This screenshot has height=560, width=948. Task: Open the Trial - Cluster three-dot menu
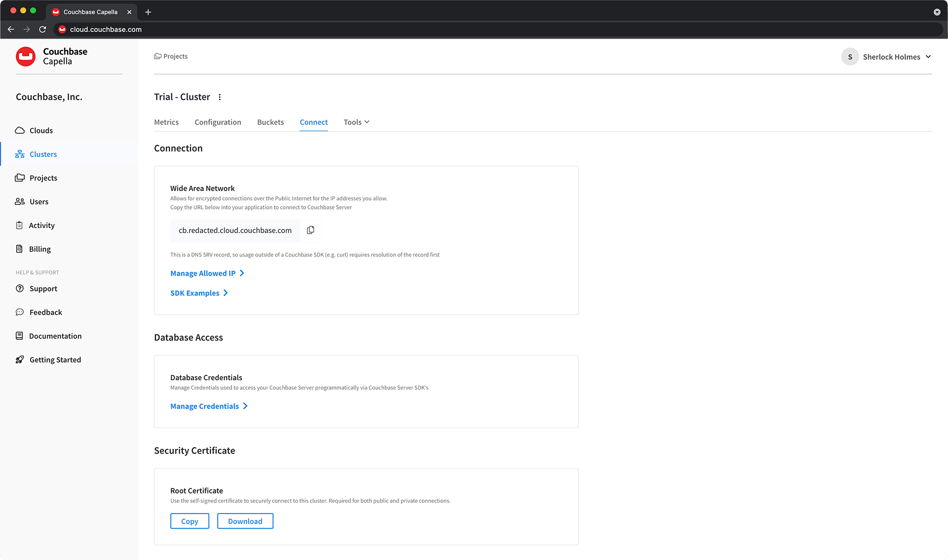pos(220,97)
